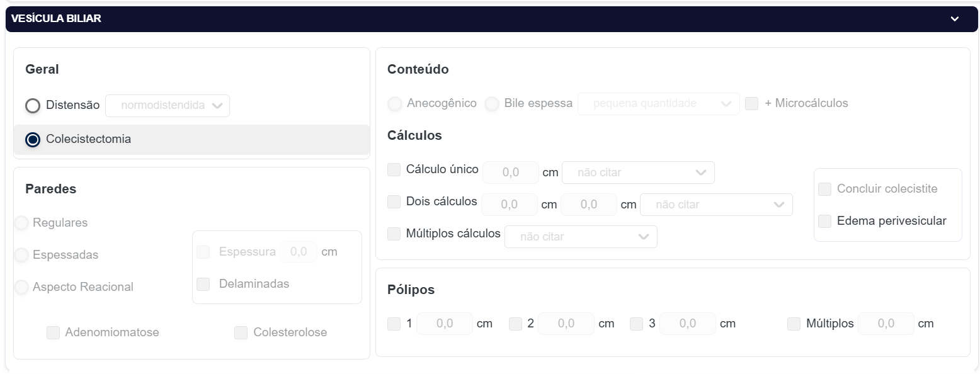The width and height of the screenshot is (980, 374).
Task: Tick the Múltiplos cálculos checkbox
Action: (394, 234)
